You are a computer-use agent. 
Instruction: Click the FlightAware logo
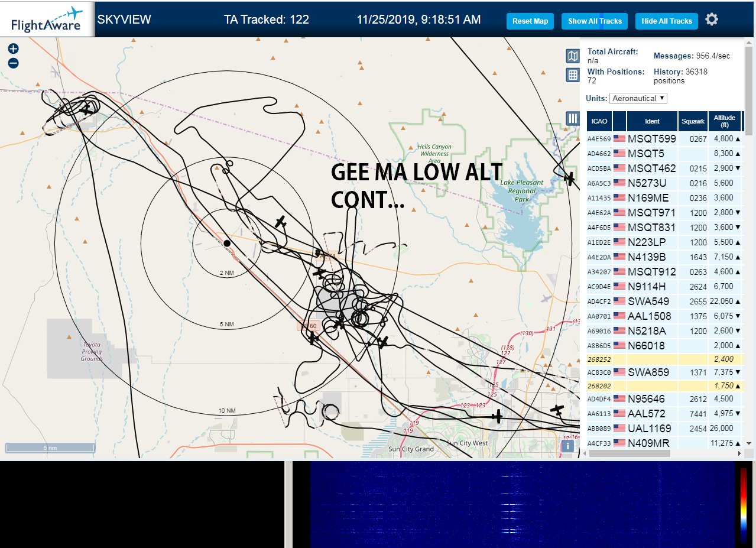(47, 19)
